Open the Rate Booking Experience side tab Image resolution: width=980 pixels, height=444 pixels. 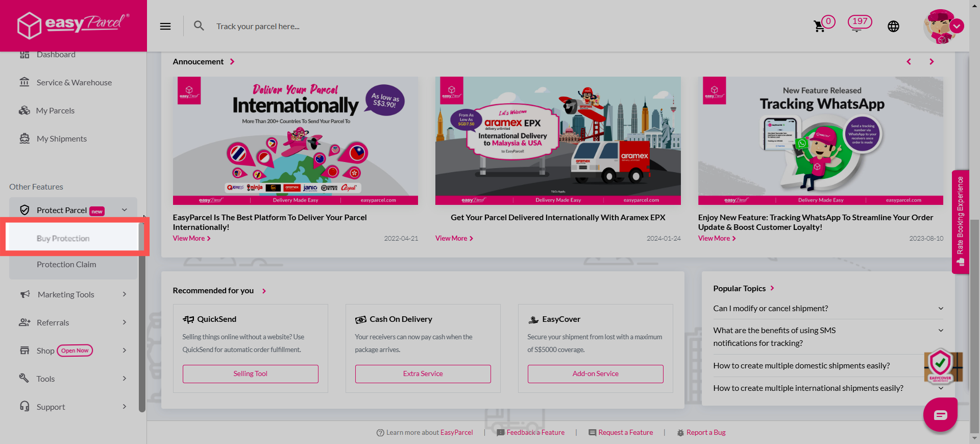click(960, 222)
